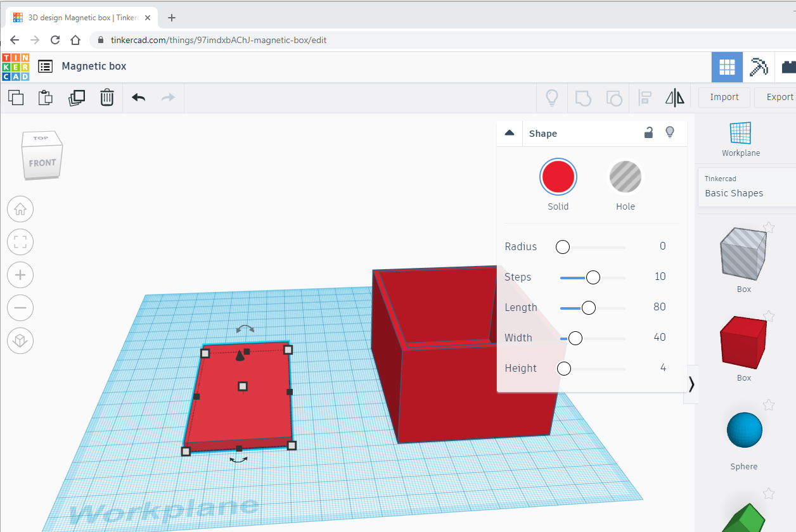The width and height of the screenshot is (796, 532).
Task: Click the Tinkercad logo
Action: (15, 67)
